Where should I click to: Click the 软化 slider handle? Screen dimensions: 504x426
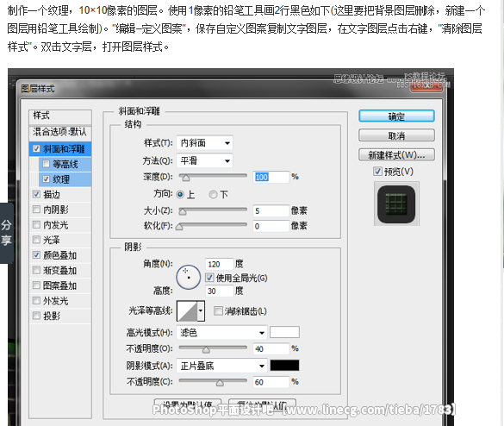(179, 227)
